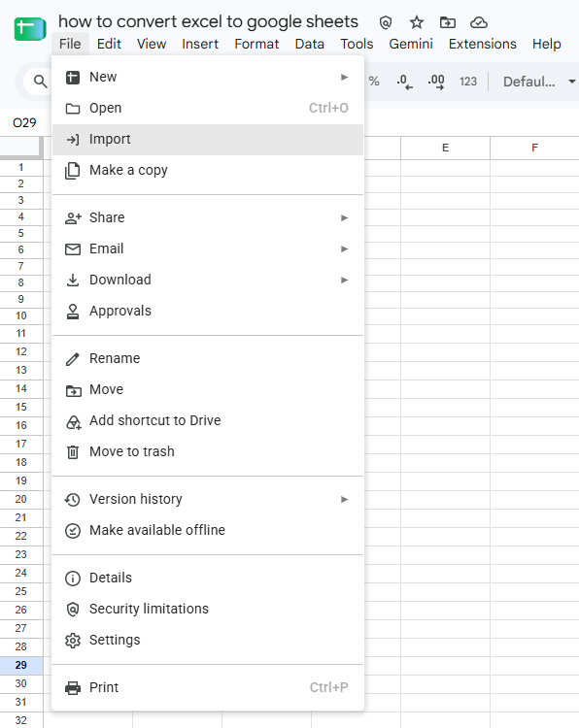Select row 15 header
The image size is (579, 728).
(21, 407)
